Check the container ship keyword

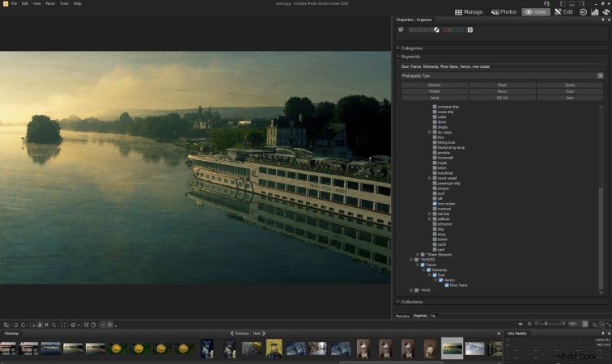click(435, 107)
